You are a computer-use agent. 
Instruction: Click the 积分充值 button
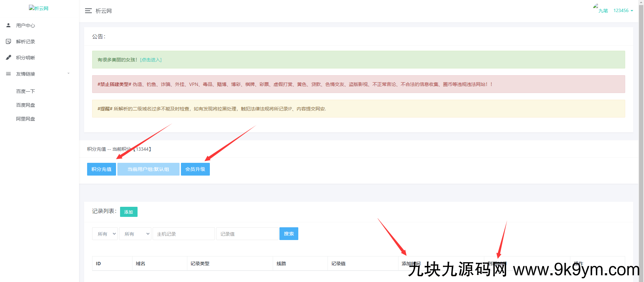pos(101,169)
